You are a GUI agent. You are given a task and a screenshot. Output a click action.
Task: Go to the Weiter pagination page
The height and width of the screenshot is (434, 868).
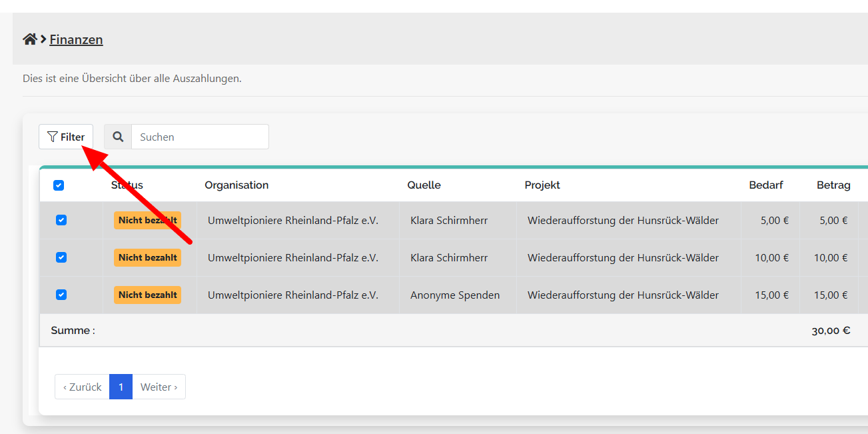pos(159,387)
